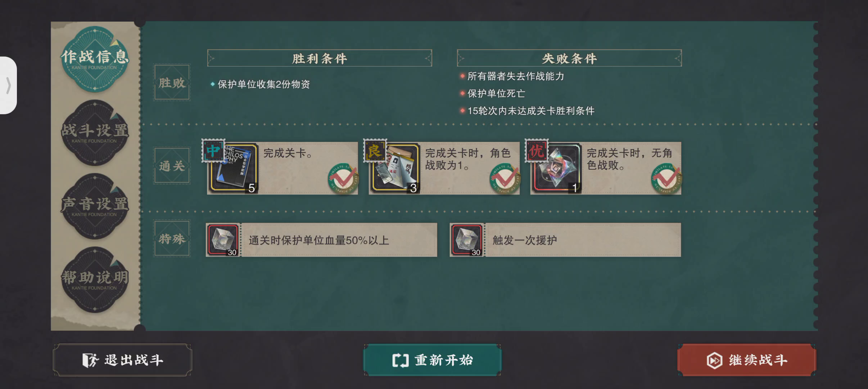Click the archive documents reward icon

tap(395, 168)
